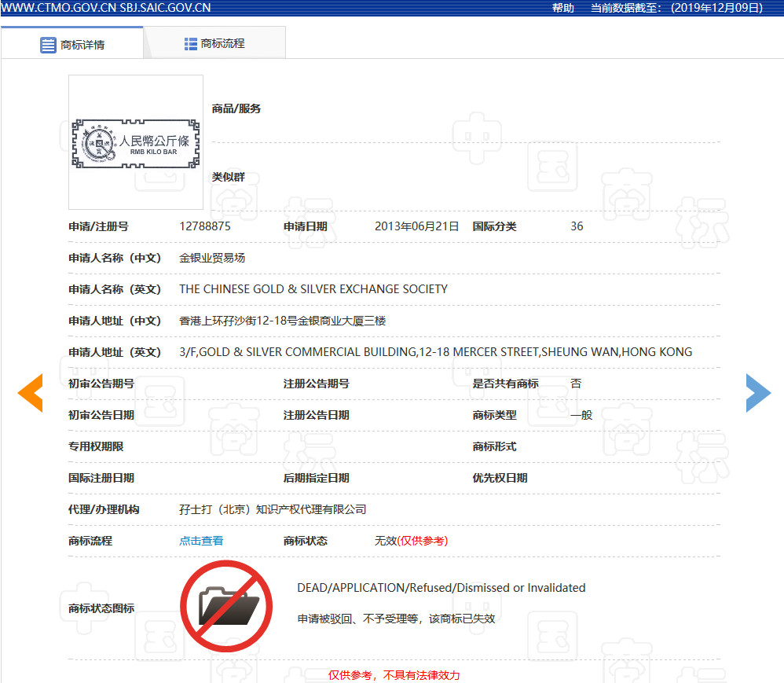
Task: Open the 点击查看 trademark process link
Action: [202, 541]
